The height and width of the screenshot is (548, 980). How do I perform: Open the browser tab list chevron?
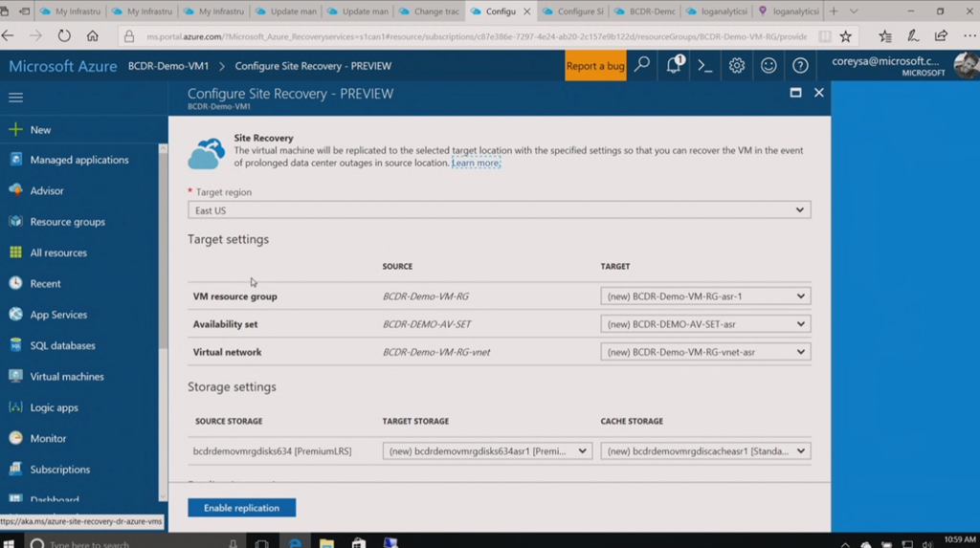click(854, 11)
